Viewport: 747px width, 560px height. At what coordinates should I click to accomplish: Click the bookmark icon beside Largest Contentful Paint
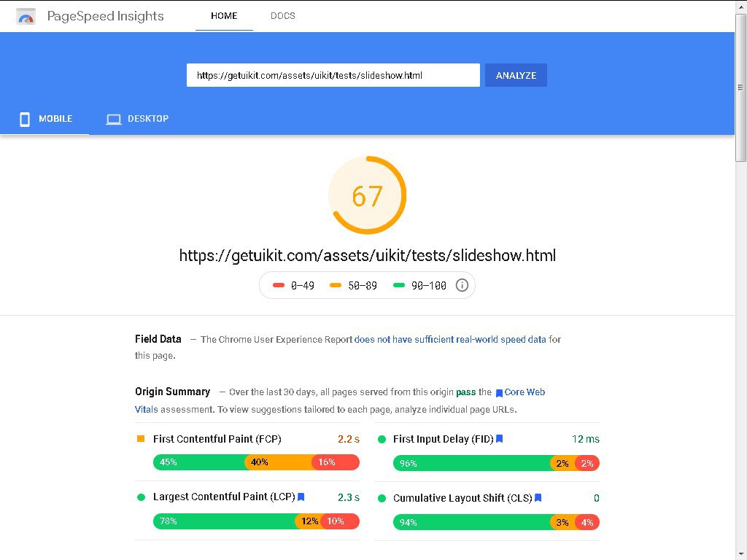pos(301,497)
